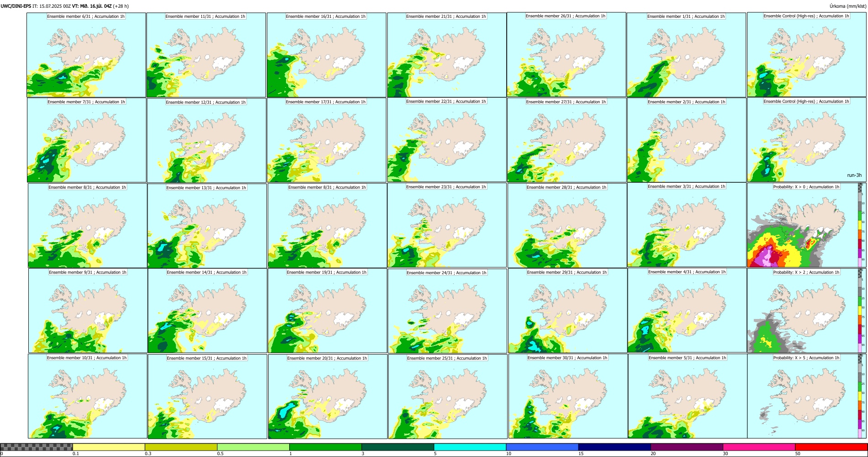Viewport: 868px width, 457px height.
Task: View the Ensemble member 1/31 map
Action: coord(687,55)
